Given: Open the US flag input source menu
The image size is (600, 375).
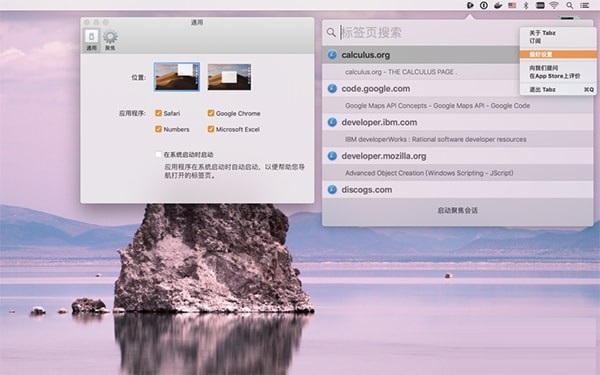Looking at the screenshot, I should point(512,5).
